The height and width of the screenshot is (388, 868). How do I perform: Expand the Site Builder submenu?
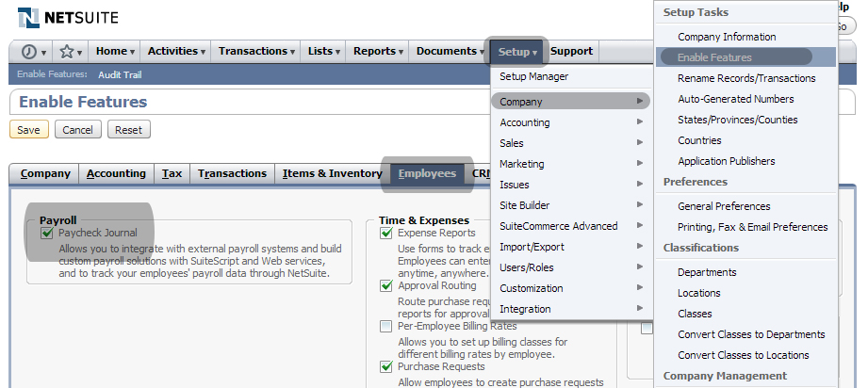(x=571, y=205)
